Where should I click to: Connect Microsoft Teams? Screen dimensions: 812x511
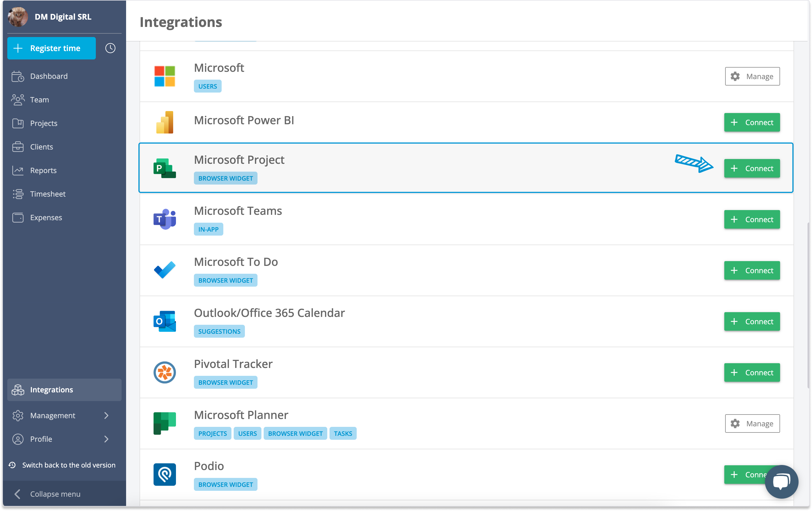[x=752, y=219]
